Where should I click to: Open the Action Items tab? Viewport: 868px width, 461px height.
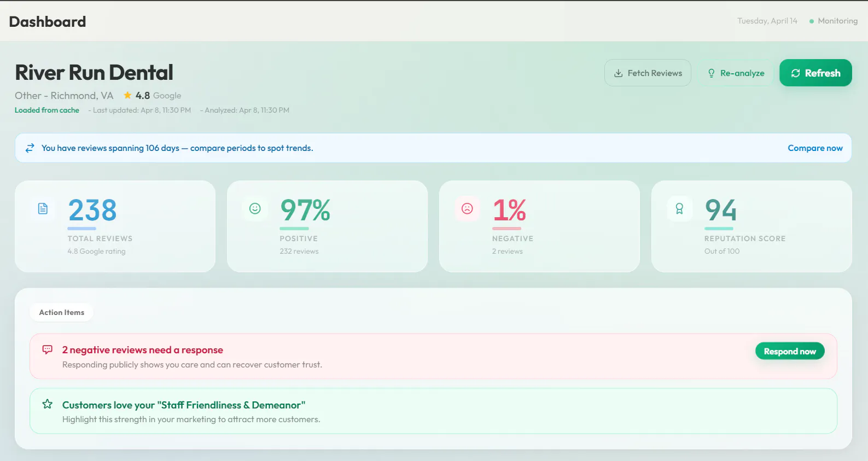(62, 312)
